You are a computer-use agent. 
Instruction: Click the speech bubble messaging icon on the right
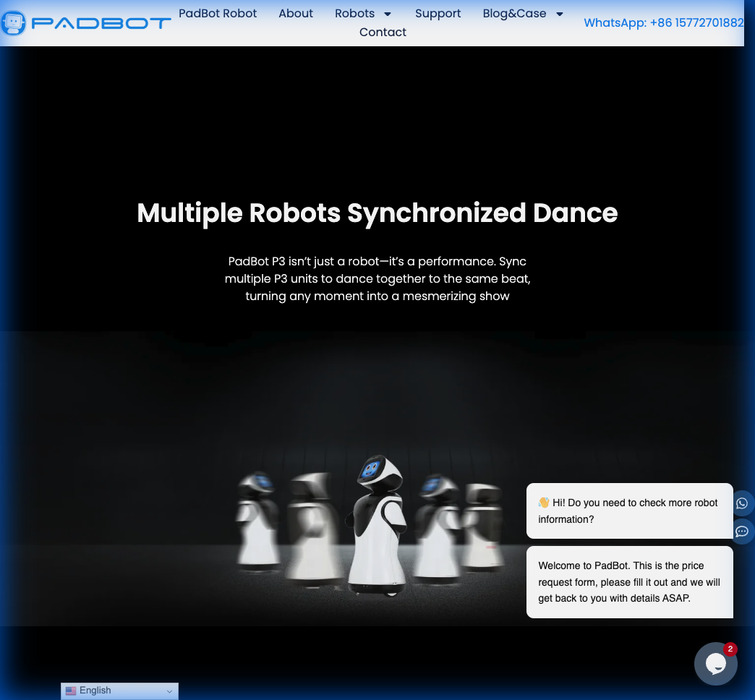[742, 532]
